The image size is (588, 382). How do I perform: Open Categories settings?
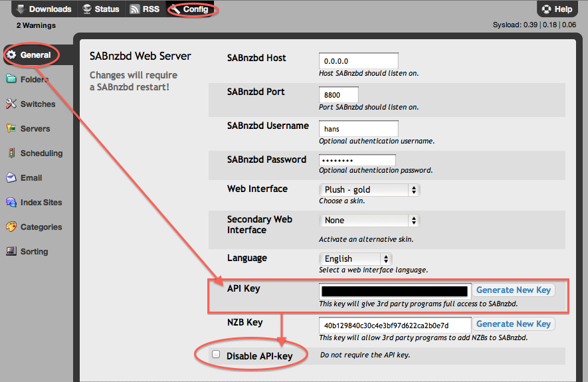[x=41, y=227]
